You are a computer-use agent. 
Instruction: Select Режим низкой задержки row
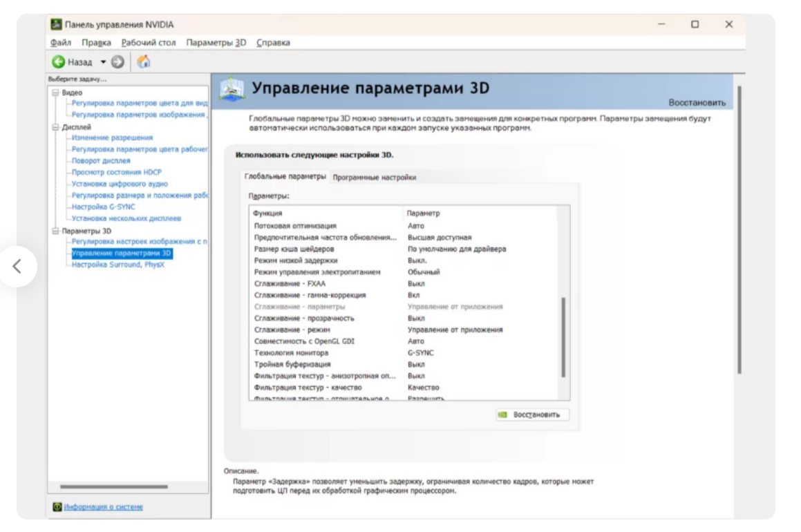[404, 260]
